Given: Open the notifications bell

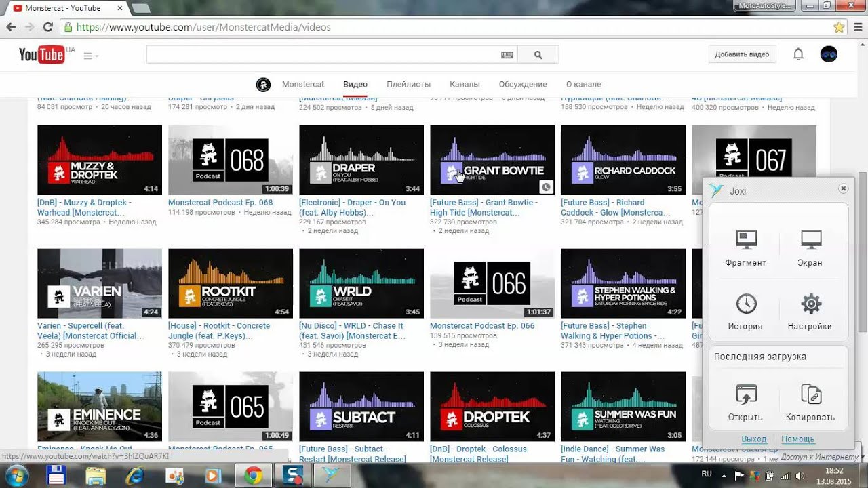Looking at the screenshot, I should coord(798,54).
